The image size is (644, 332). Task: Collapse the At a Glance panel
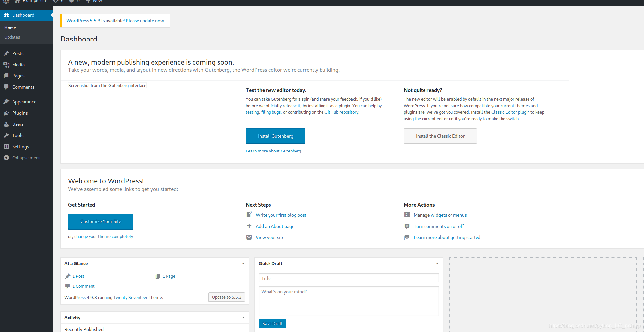(x=243, y=263)
